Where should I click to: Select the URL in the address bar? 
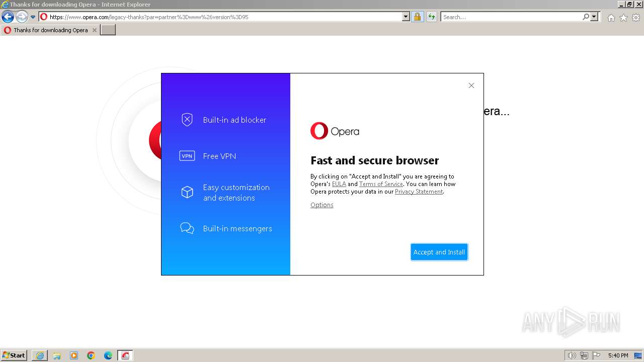149,17
